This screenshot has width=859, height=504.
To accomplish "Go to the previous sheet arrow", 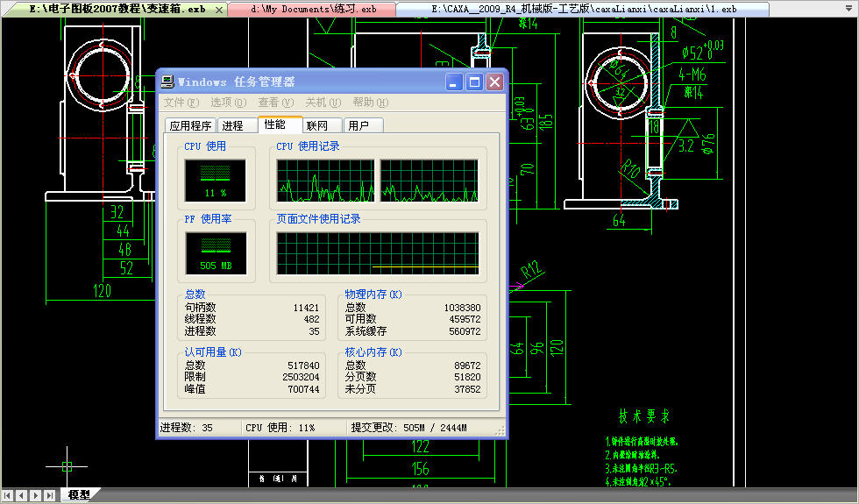I will [22, 495].
